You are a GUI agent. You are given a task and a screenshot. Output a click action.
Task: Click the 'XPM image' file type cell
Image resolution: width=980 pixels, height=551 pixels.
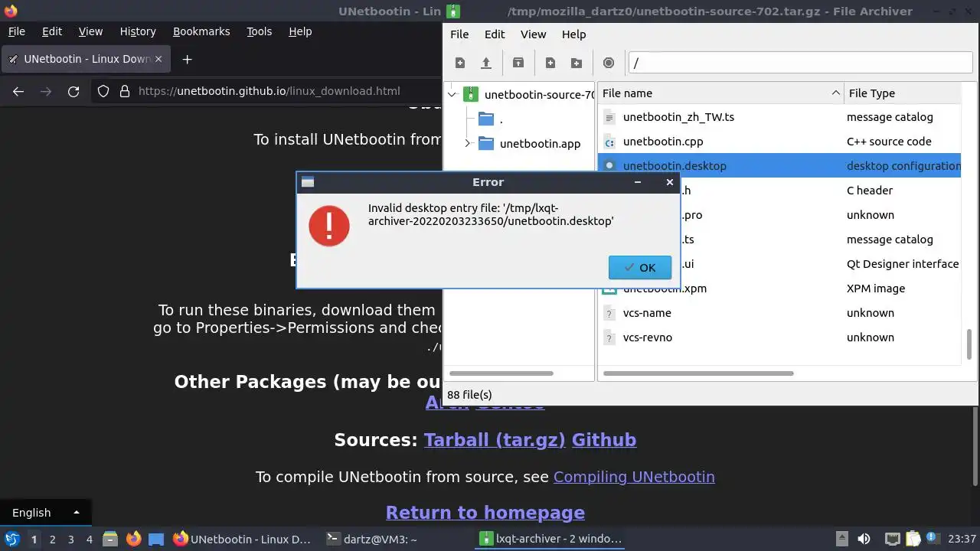tap(876, 289)
